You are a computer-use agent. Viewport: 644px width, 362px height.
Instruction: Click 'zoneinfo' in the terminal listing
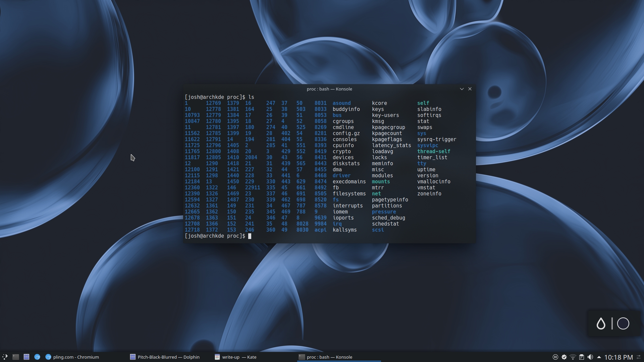click(x=429, y=194)
